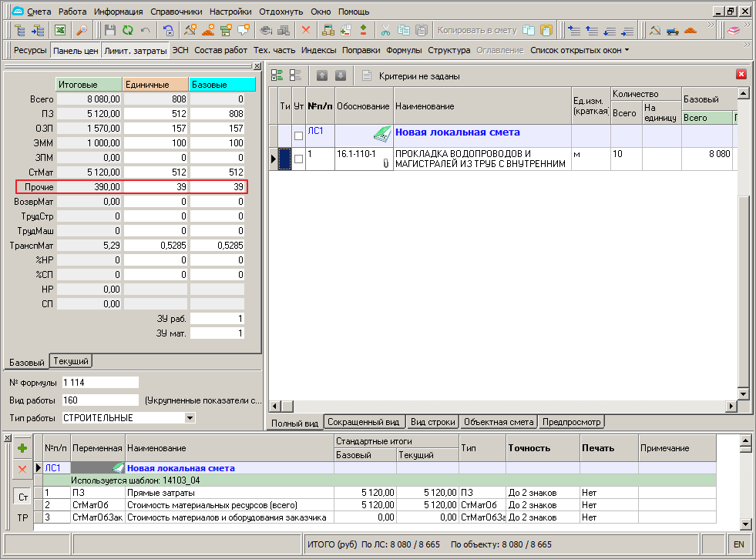Screen dimensions: 756x559
Task: Click the Ресурсы button
Action: tap(30, 50)
